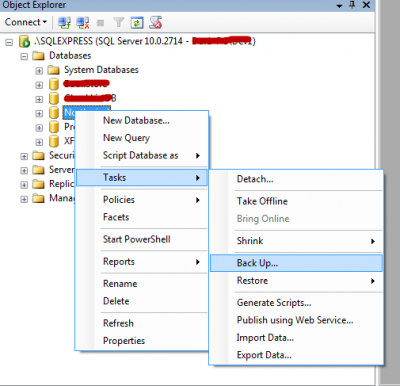Expand the highlighted database node
The image size is (400, 386).
tap(39, 114)
